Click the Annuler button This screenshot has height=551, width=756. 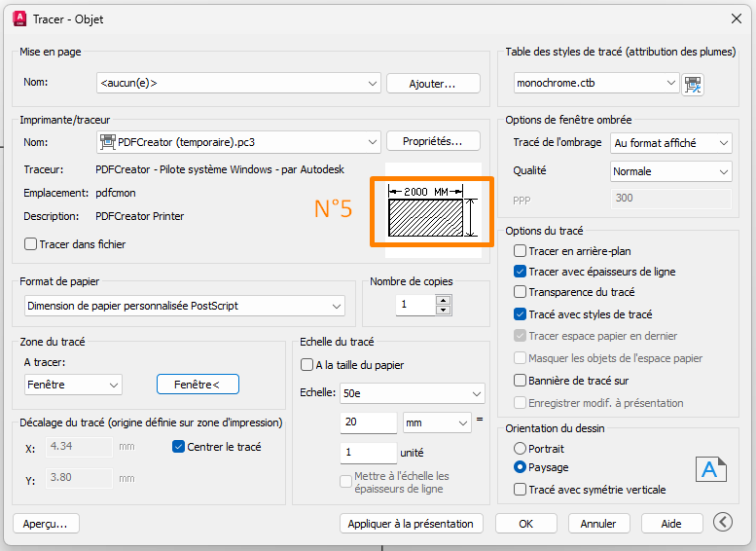(598, 524)
